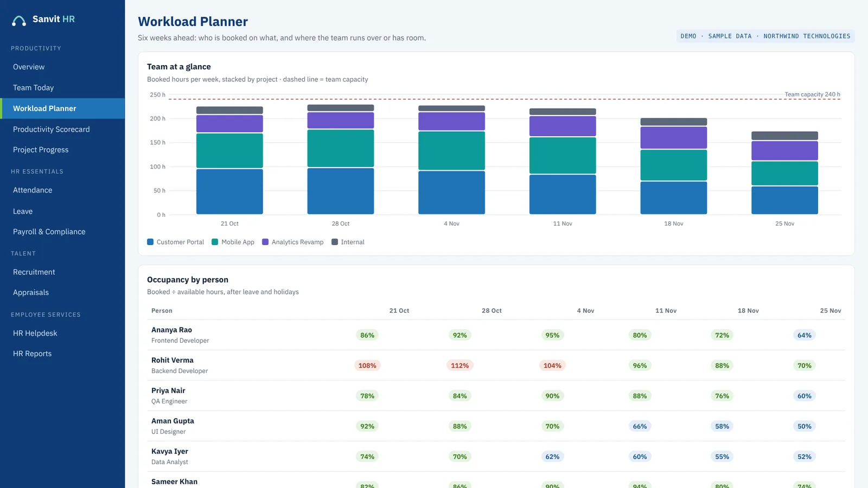Select Workload Planner in sidebar
The image size is (868, 488).
point(62,108)
